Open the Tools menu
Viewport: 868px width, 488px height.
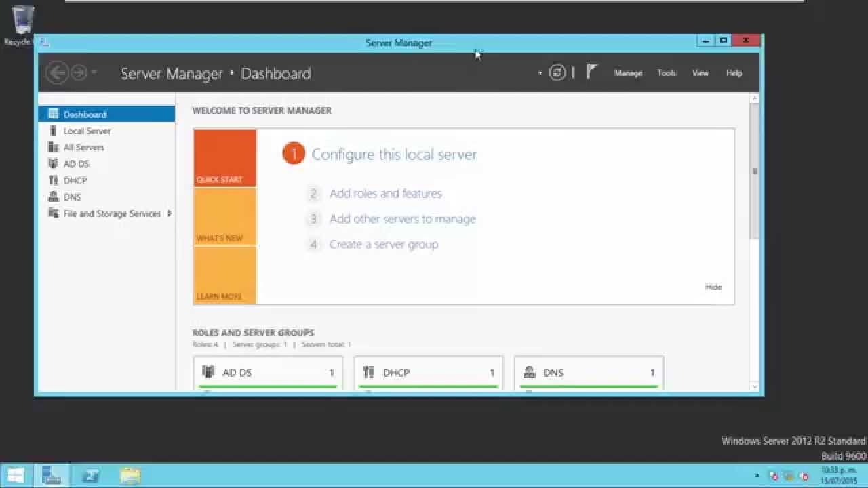pyautogui.click(x=667, y=73)
